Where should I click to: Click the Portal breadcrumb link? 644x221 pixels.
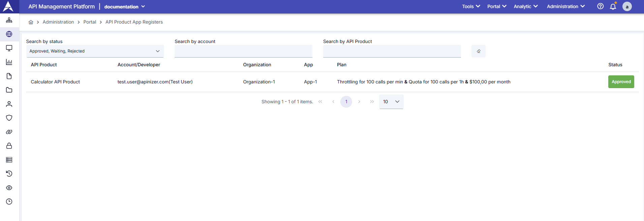click(x=90, y=22)
